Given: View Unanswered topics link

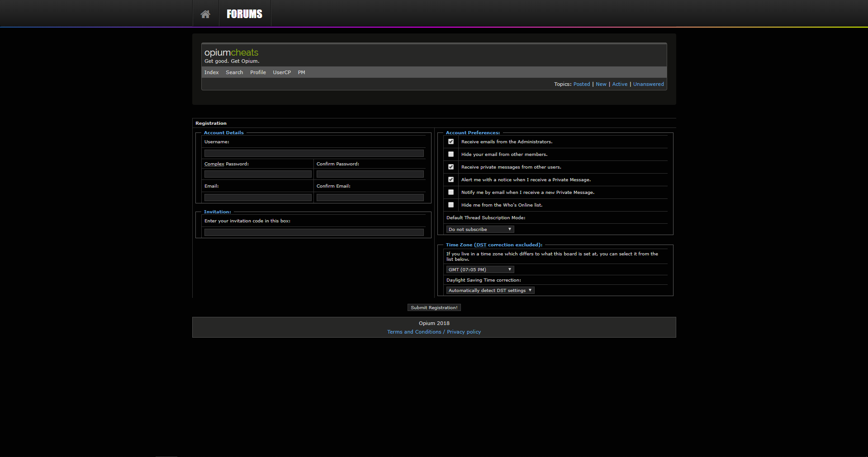Looking at the screenshot, I should (648, 84).
